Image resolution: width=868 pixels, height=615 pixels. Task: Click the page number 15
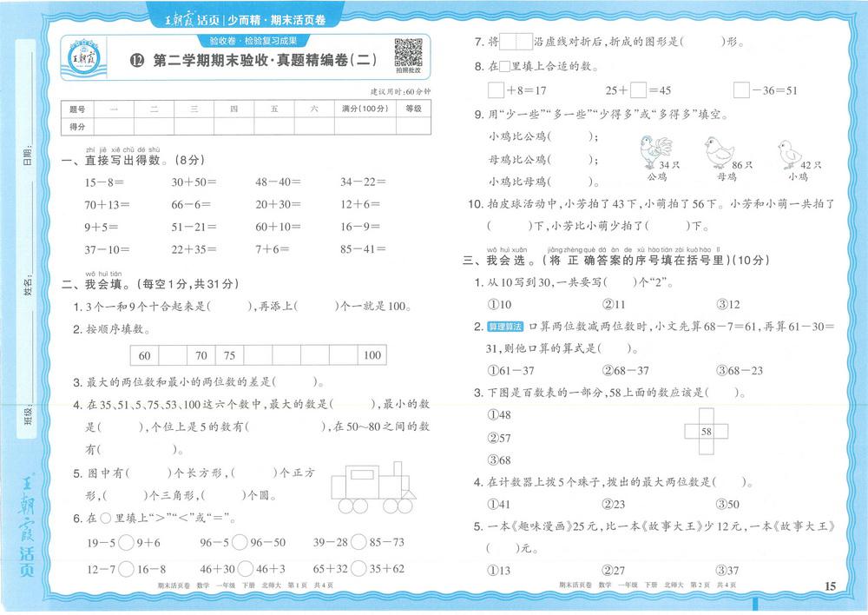pyautogui.click(x=831, y=586)
